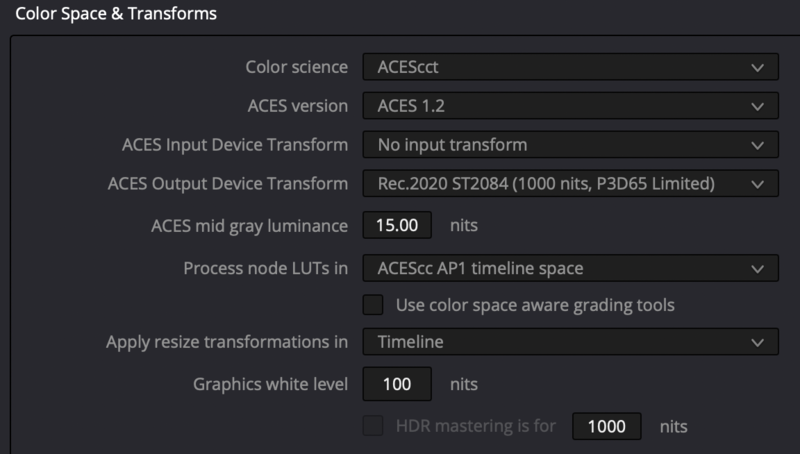Screen dimensions: 800x454
Task: Click the ACES mid gray luminance field
Action: (397, 226)
